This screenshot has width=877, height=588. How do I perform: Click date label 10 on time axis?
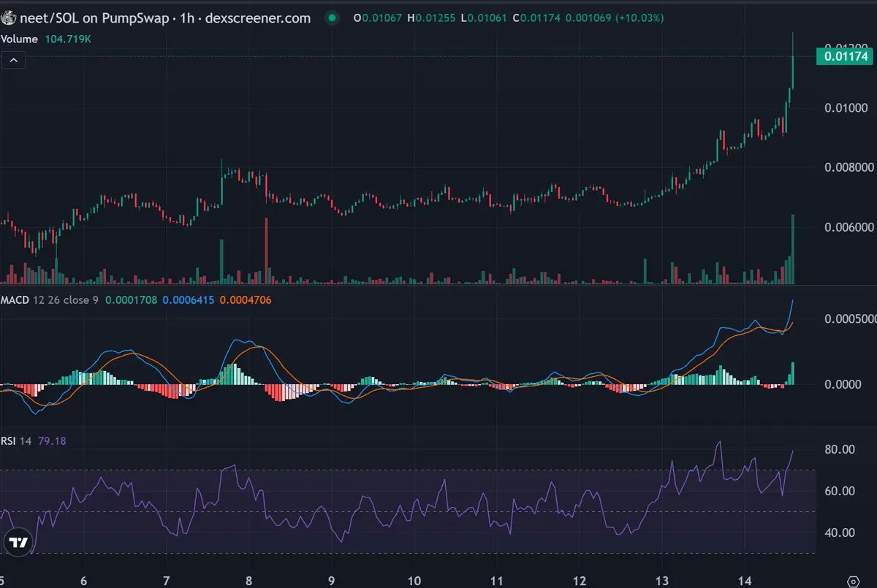coord(414,581)
